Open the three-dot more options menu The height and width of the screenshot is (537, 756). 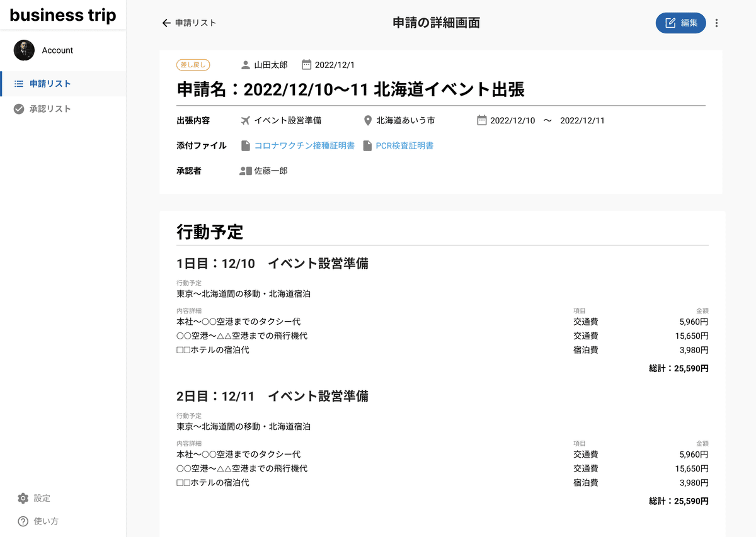pyautogui.click(x=716, y=23)
